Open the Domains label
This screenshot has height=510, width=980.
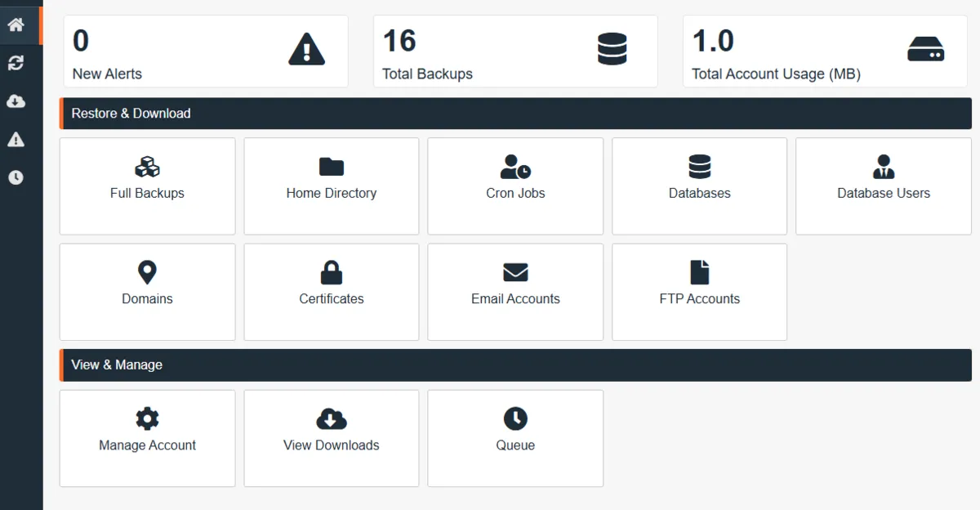[x=147, y=299]
